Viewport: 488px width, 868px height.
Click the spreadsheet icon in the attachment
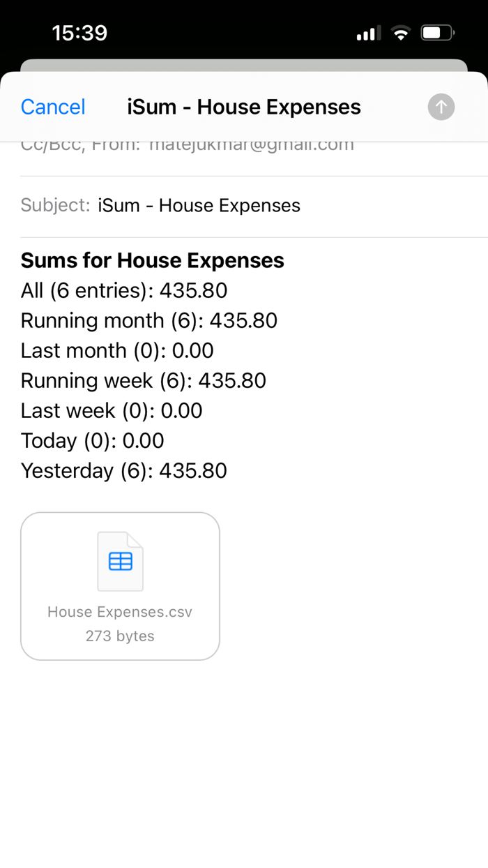(120, 561)
